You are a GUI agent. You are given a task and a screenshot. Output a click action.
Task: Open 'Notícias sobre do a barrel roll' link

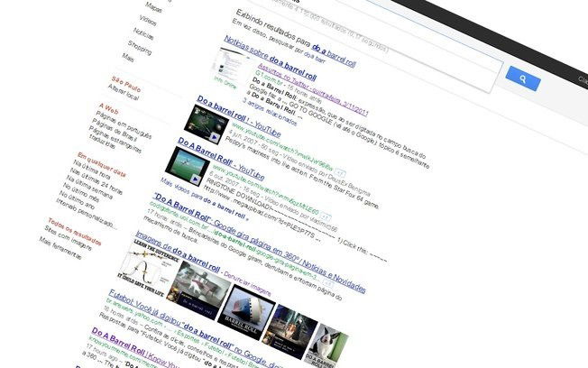click(x=269, y=43)
